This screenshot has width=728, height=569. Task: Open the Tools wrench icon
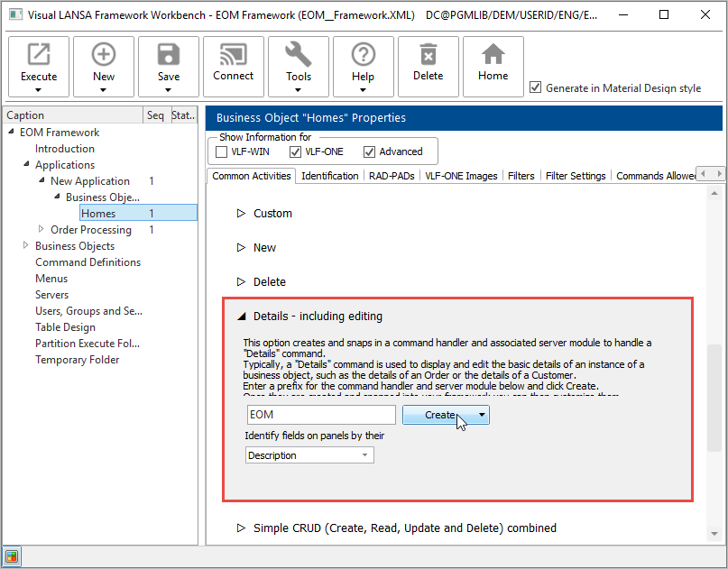299,56
